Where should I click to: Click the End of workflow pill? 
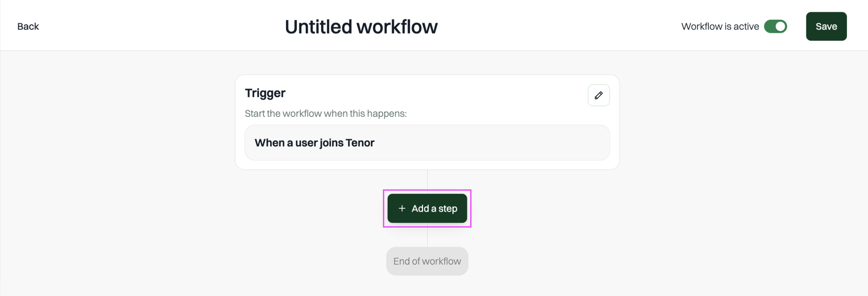(427, 261)
